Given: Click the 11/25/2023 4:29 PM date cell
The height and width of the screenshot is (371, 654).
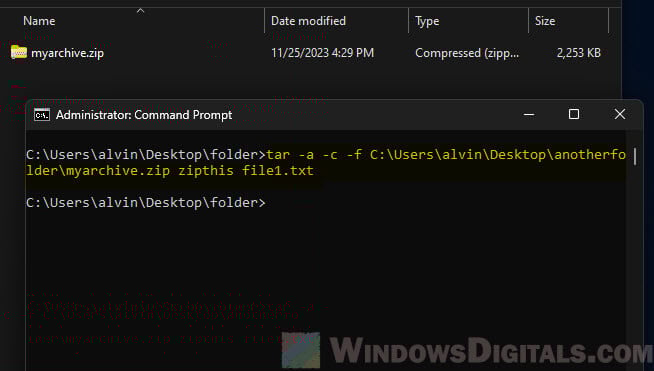Looking at the screenshot, I should [322, 53].
